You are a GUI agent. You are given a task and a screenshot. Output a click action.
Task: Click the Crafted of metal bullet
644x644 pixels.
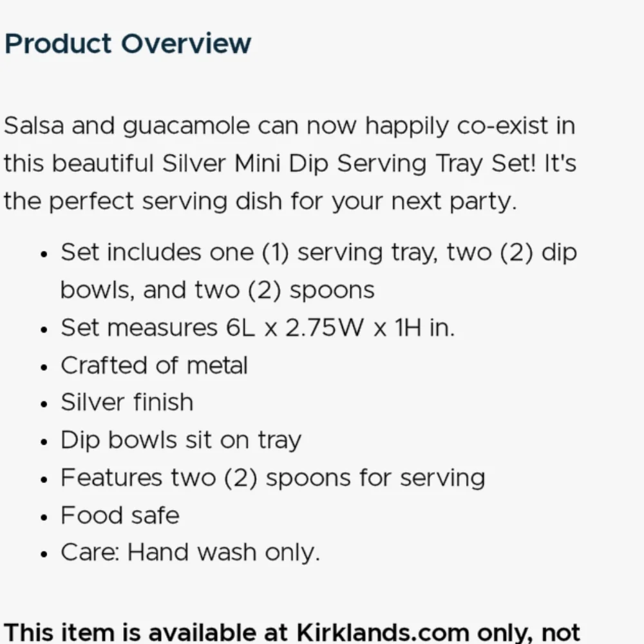[x=154, y=366]
